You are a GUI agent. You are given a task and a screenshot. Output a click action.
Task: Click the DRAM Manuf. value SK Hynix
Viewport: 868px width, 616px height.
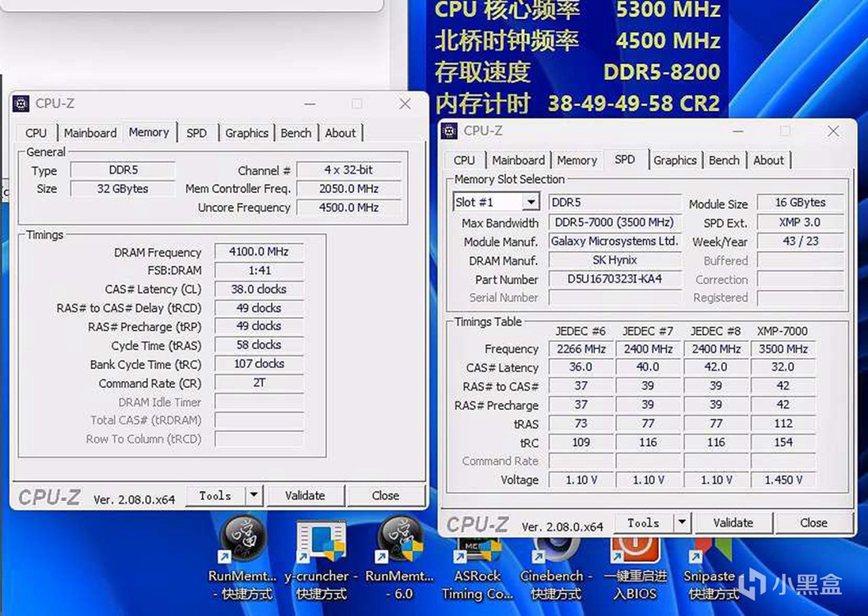[x=614, y=260]
